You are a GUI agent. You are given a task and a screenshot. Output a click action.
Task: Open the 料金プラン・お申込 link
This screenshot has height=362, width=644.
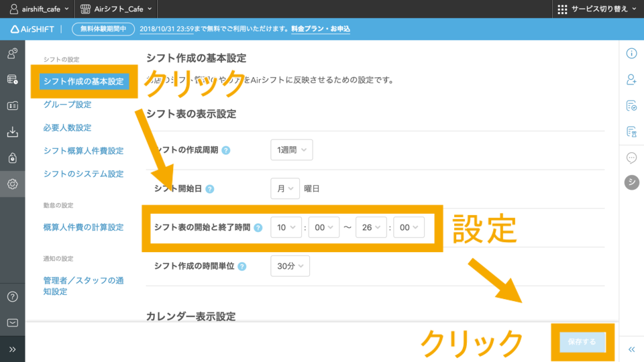(x=321, y=29)
